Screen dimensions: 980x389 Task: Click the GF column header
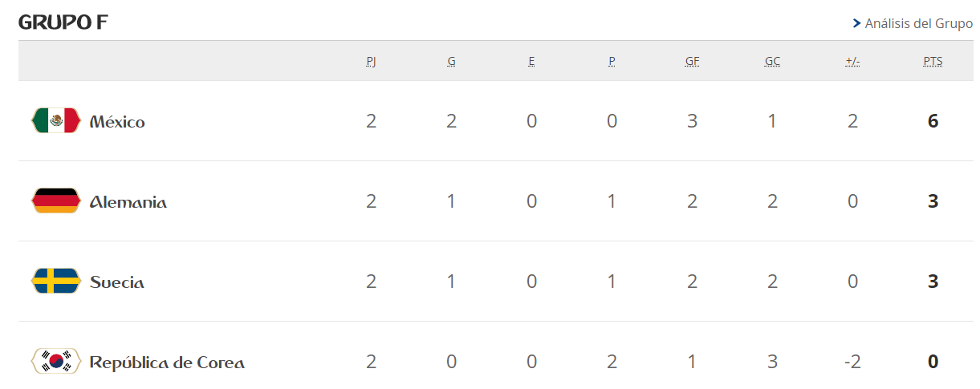pyautogui.click(x=692, y=62)
